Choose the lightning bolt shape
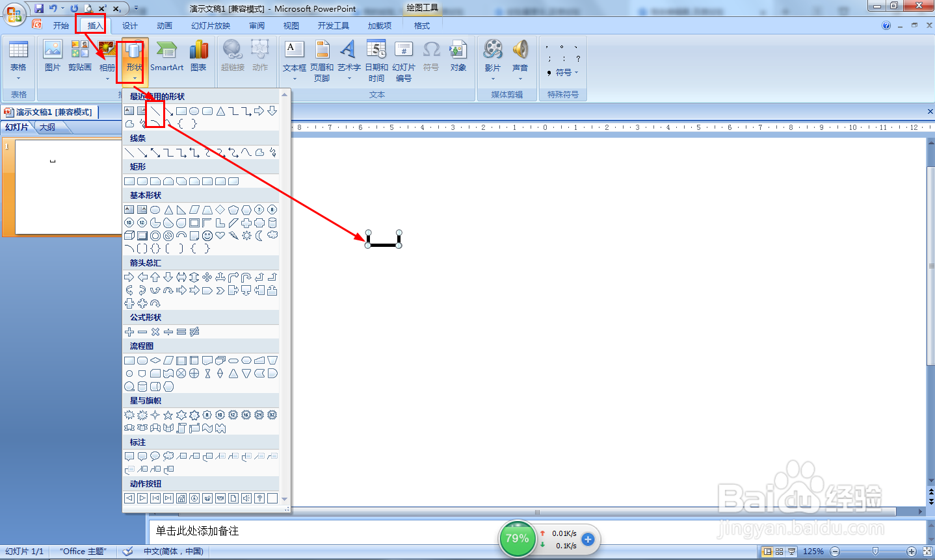 [x=233, y=235]
